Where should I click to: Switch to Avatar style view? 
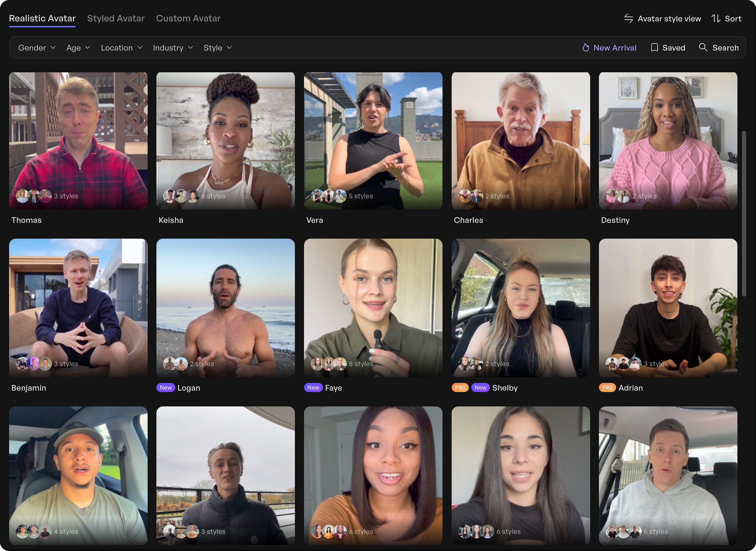pos(669,19)
